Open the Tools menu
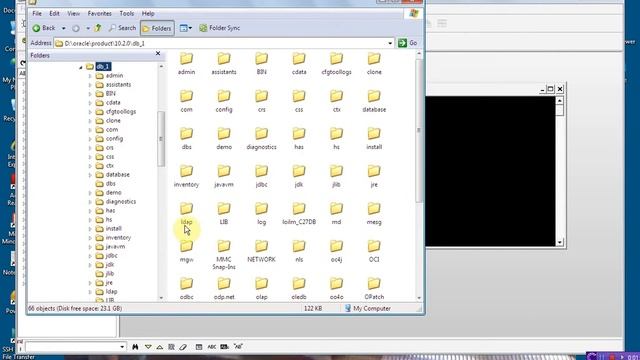The height and width of the screenshot is (360, 640). [127, 13]
